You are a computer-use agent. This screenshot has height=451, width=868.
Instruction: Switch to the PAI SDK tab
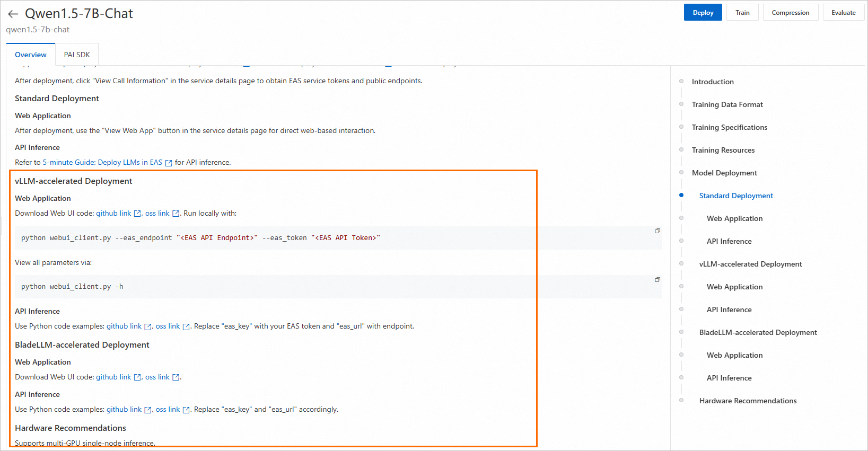[77, 55]
